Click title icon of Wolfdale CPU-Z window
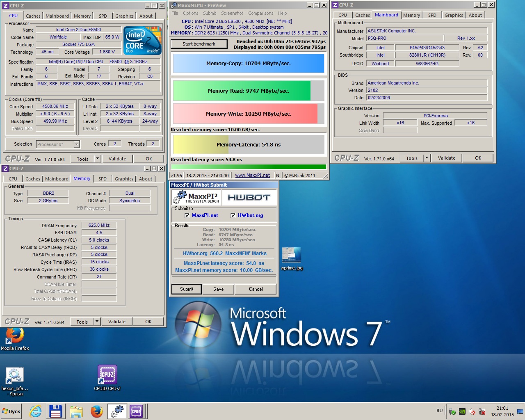The height and width of the screenshot is (420, 525). coord(6,6)
